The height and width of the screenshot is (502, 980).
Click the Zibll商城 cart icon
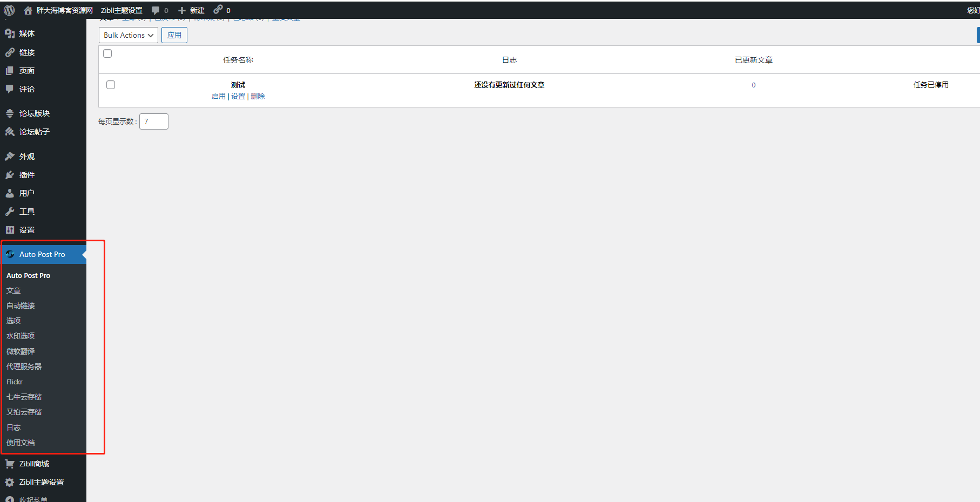coord(10,464)
